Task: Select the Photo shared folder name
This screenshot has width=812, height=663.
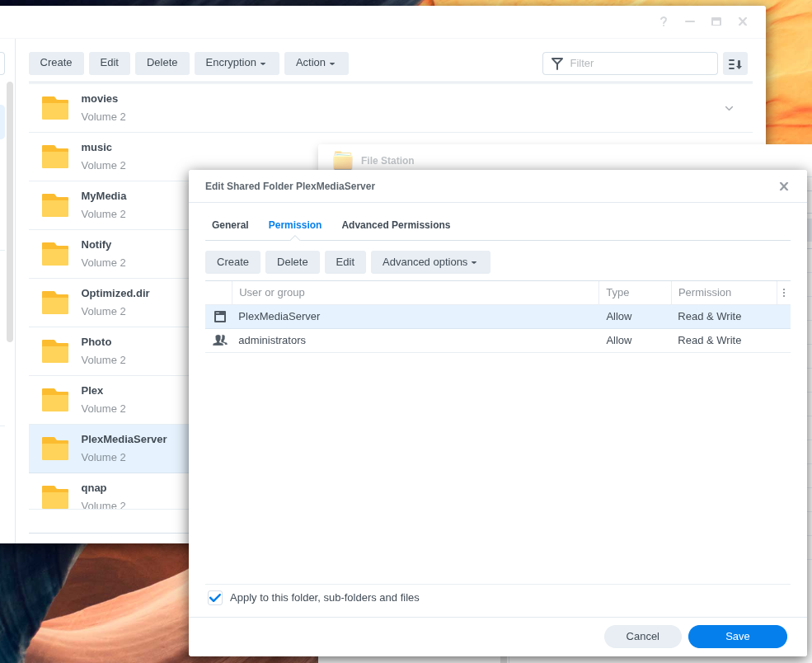Action: [x=96, y=342]
